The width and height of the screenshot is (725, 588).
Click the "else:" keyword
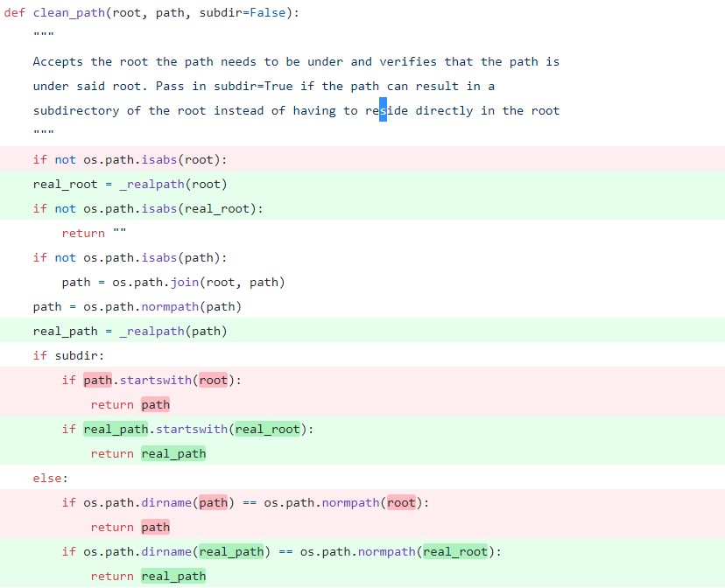(x=50, y=479)
